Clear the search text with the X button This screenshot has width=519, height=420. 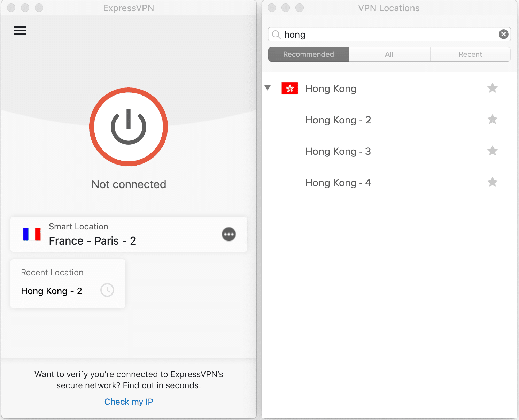[x=503, y=34]
